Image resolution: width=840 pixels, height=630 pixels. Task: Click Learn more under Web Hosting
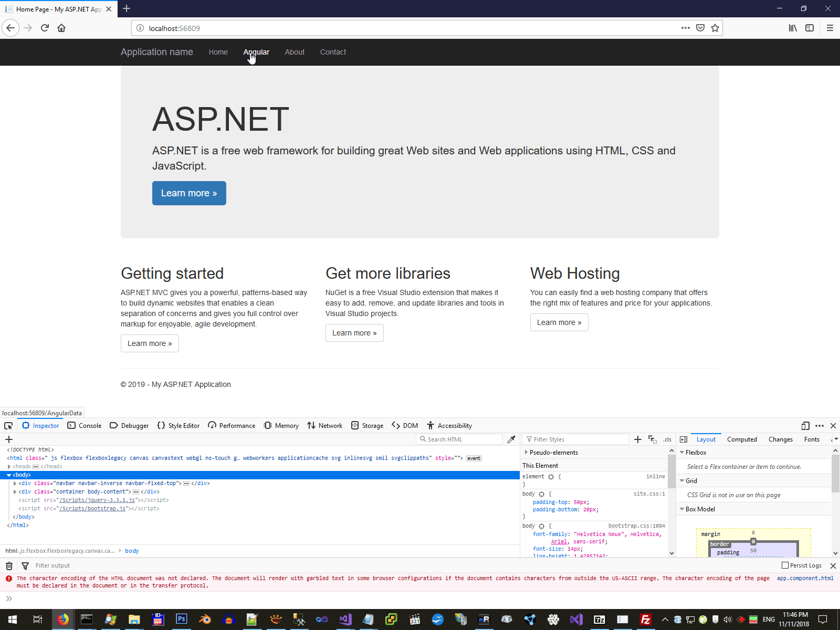click(x=559, y=322)
